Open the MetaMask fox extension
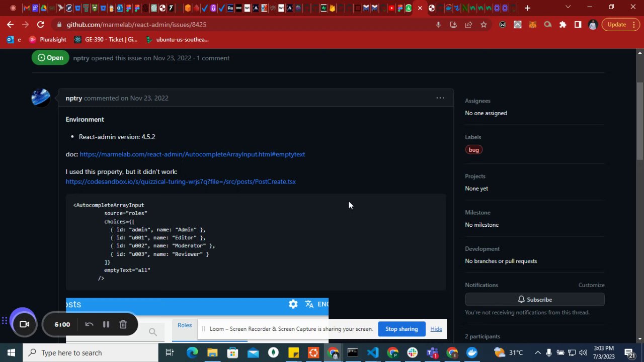 tap(532, 25)
